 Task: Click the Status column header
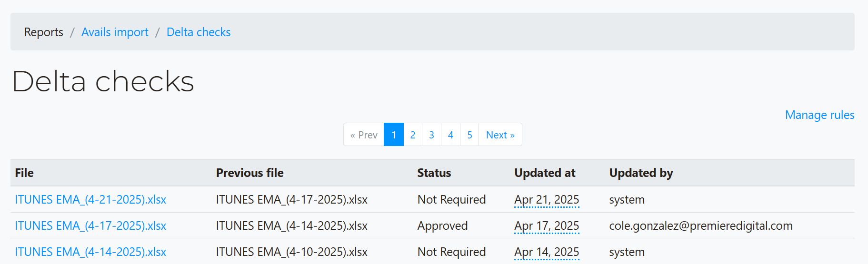point(434,173)
